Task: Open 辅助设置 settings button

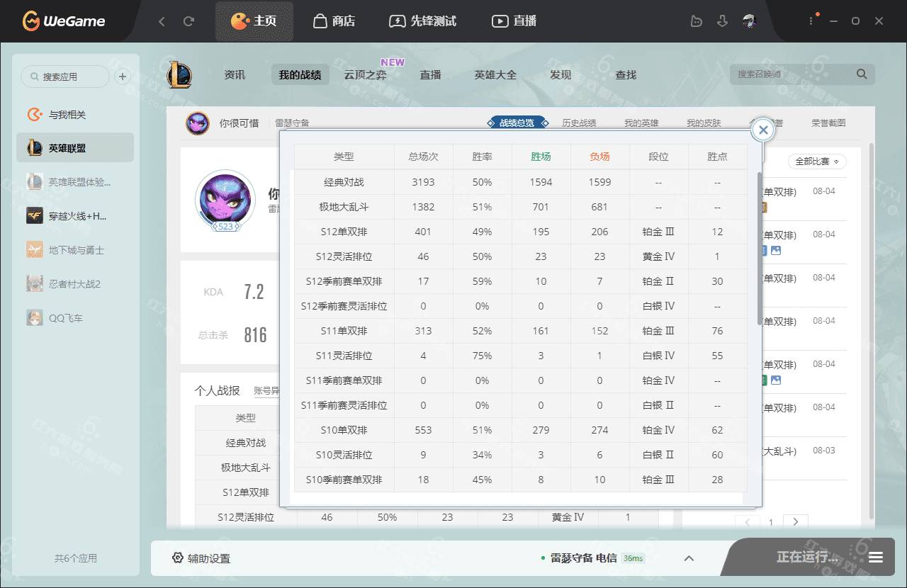Action: pos(202,558)
